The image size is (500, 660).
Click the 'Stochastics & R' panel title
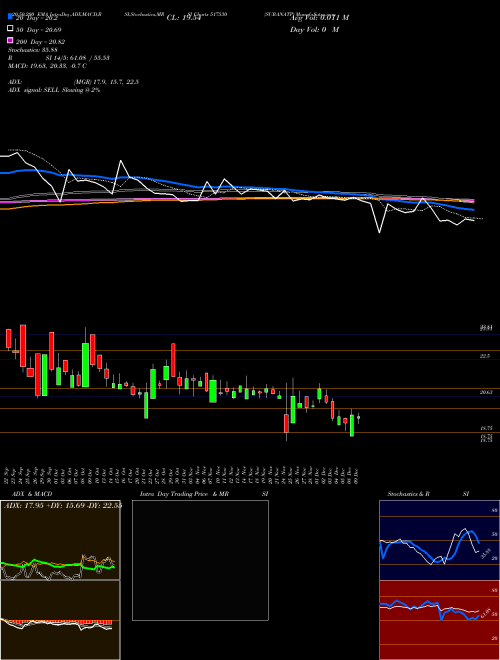[x=408, y=494]
